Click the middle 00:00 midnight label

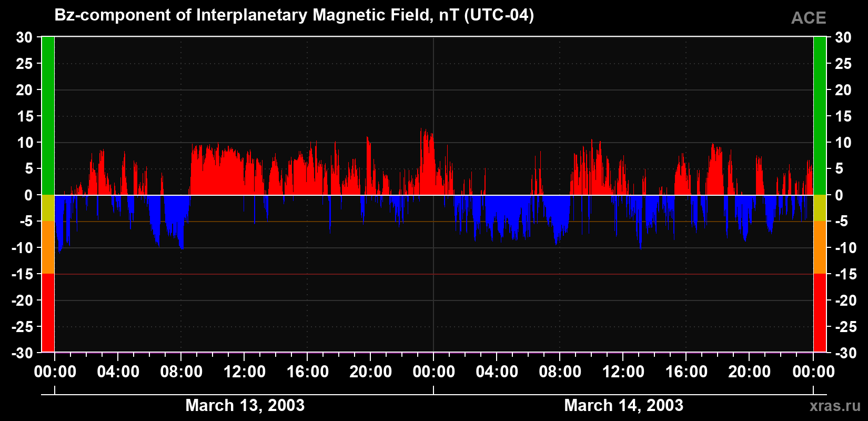click(433, 372)
